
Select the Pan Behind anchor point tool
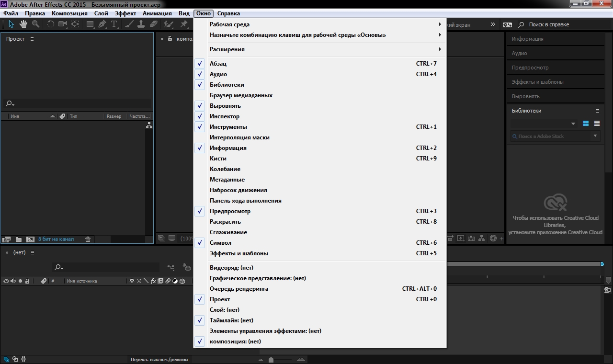[x=75, y=24]
